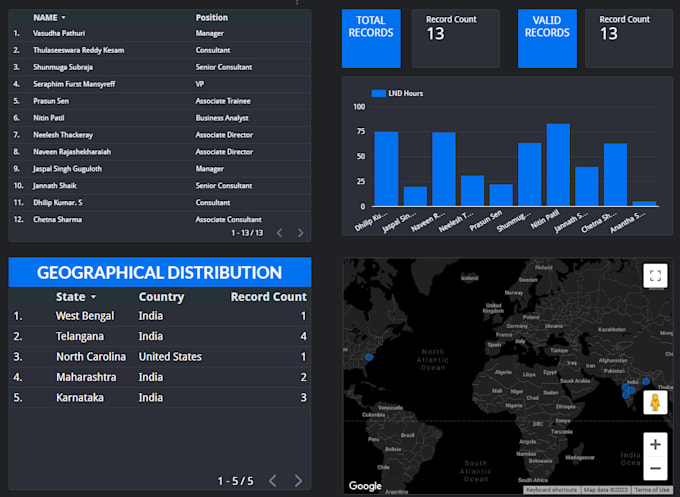
Task: Click the Naveen R bar in chart
Action: pyautogui.click(x=444, y=169)
